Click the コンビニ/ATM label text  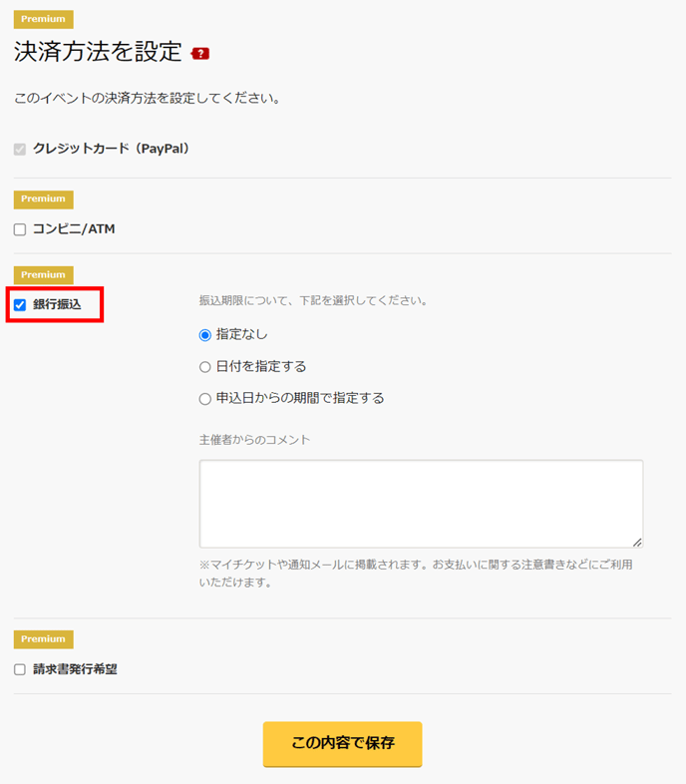[74, 229]
